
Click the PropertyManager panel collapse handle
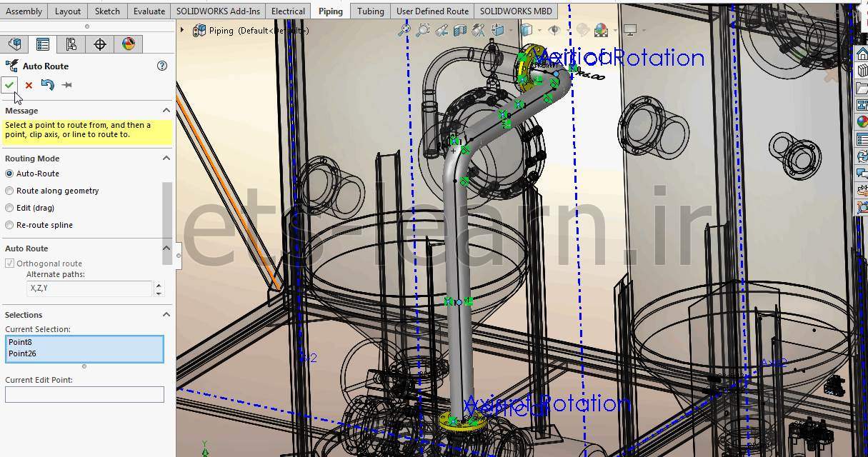pos(178,255)
